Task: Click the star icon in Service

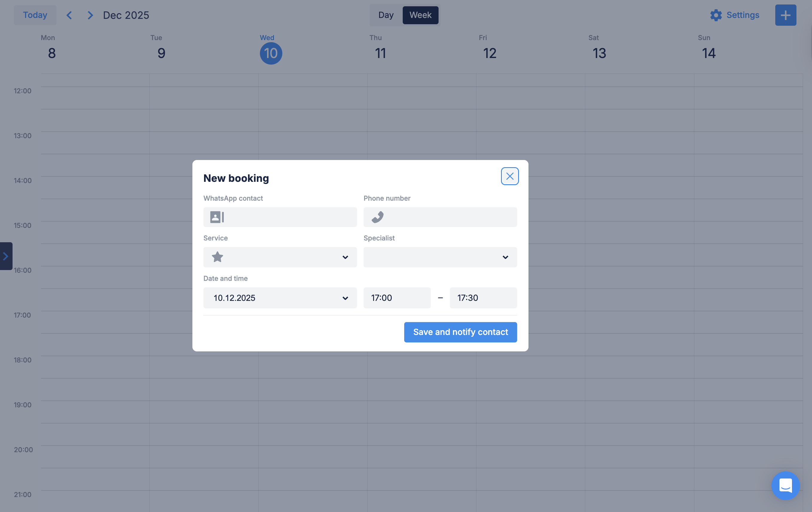Action: click(x=217, y=257)
